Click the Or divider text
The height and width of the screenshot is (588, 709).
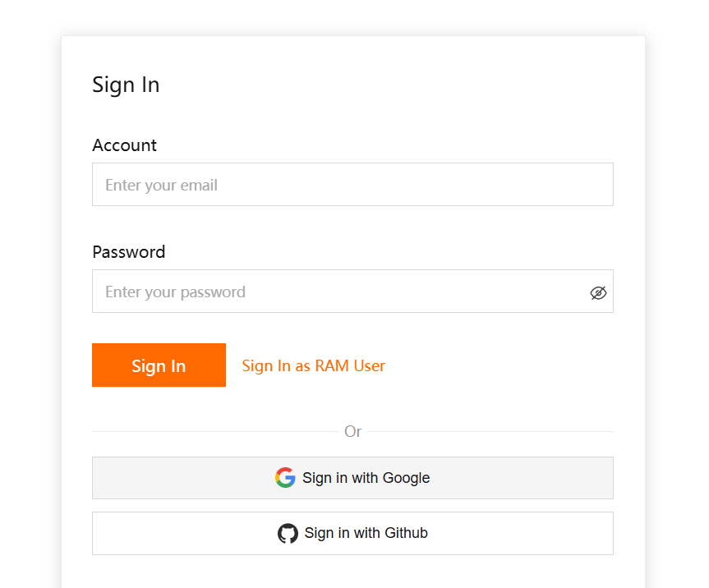click(x=352, y=431)
